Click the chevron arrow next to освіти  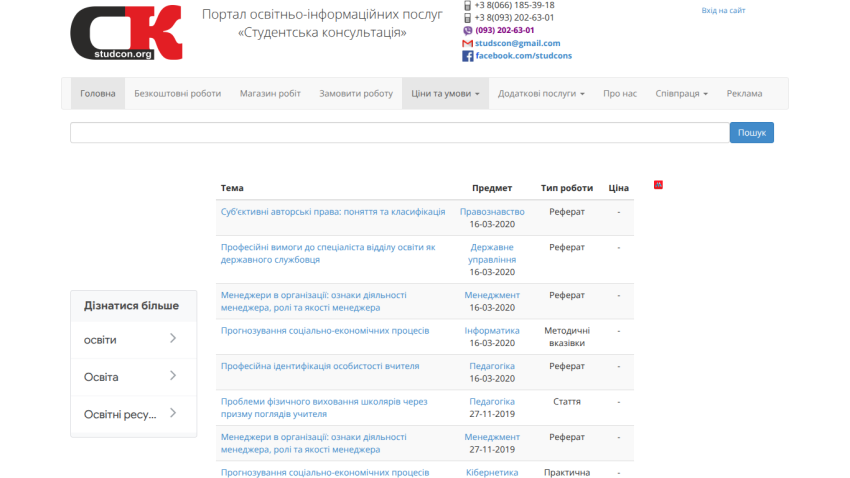(x=173, y=338)
